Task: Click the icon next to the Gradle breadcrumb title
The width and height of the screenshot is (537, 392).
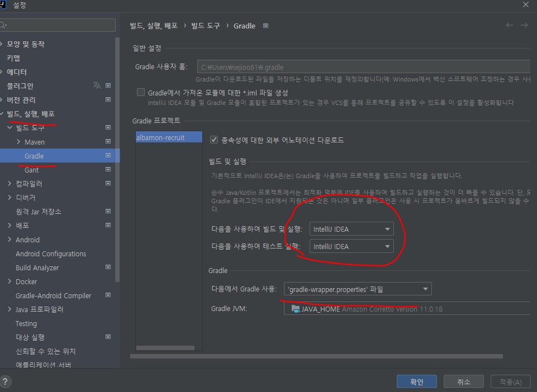Action: coord(266,26)
